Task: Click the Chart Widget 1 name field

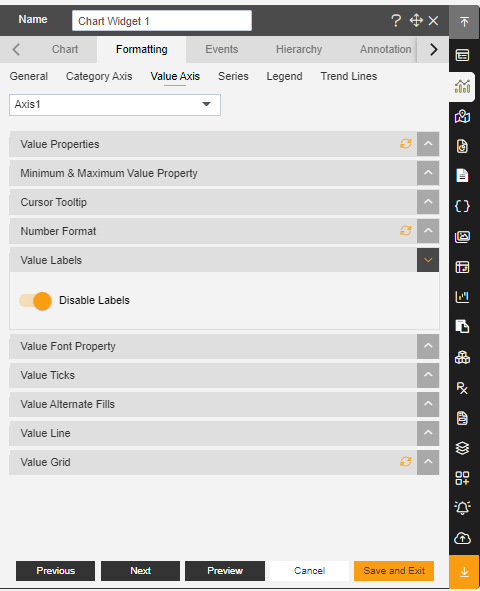Action: pyautogui.click(x=162, y=21)
